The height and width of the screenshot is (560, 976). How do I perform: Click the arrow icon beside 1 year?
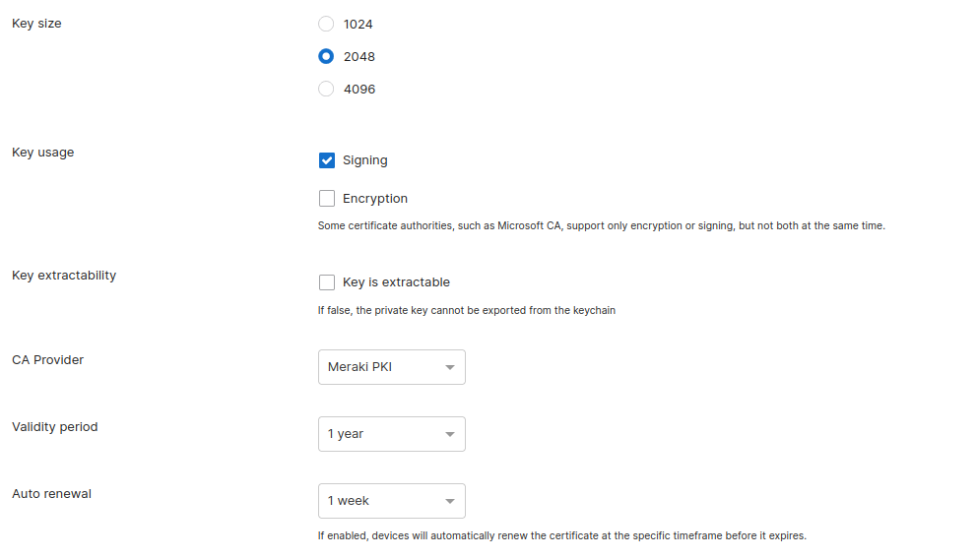click(x=449, y=434)
